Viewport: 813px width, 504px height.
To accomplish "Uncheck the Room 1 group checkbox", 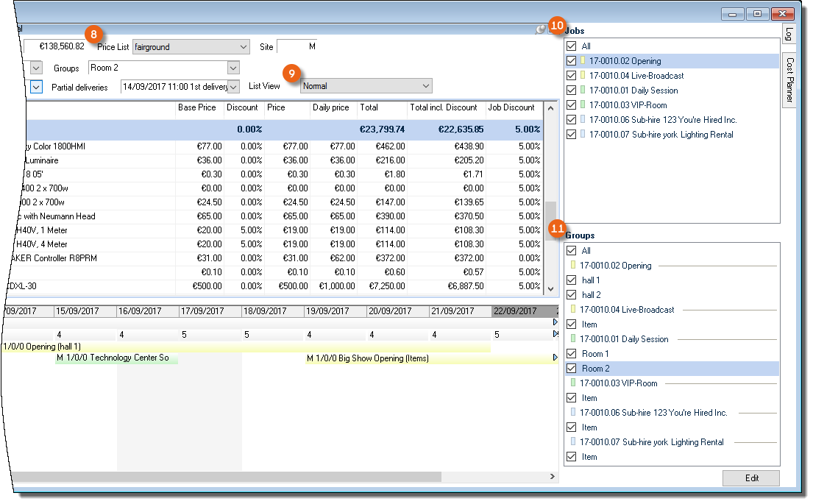I will click(572, 354).
